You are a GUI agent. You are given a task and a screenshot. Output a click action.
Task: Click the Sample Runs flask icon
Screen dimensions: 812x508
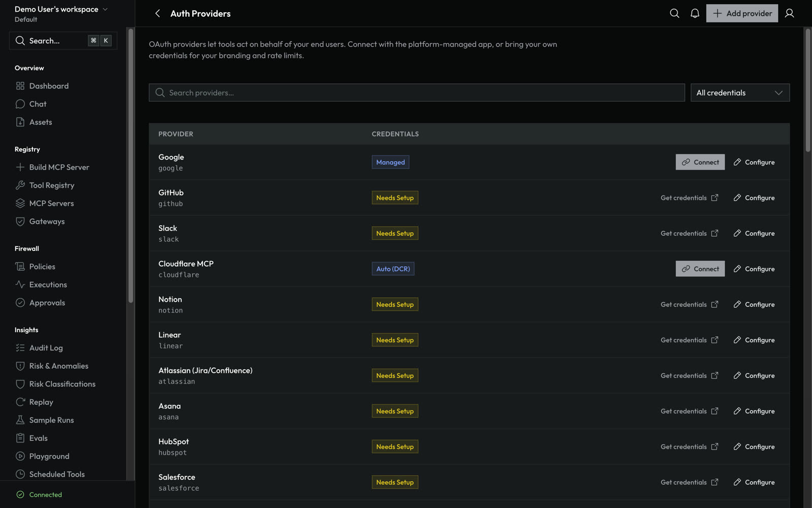pyautogui.click(x=20, y=420)
